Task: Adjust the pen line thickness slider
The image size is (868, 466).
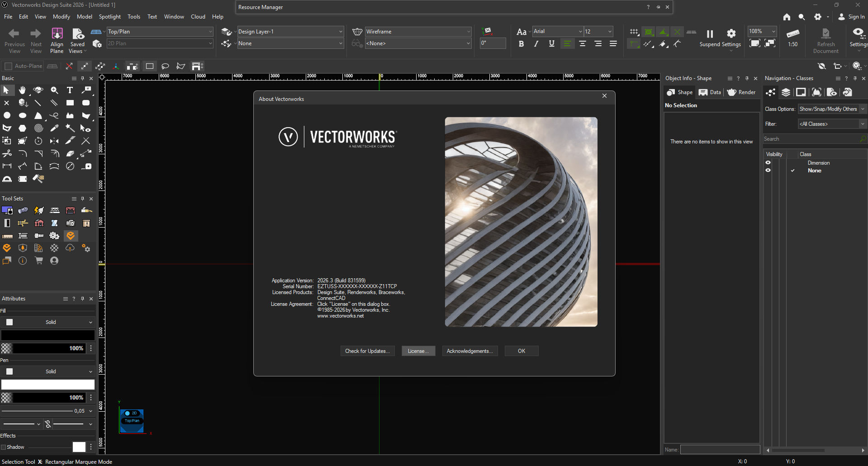Action: coord(37,411)
